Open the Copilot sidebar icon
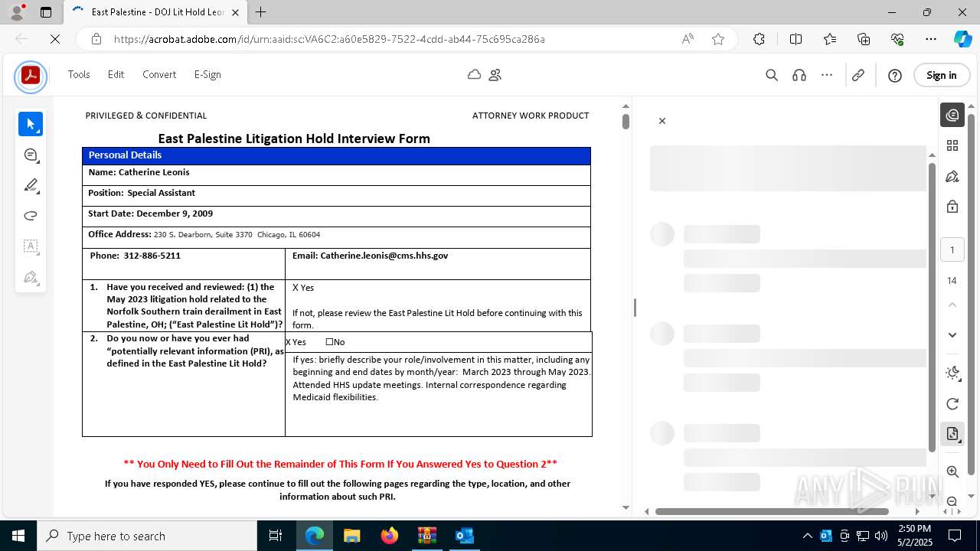 [962, 39]
